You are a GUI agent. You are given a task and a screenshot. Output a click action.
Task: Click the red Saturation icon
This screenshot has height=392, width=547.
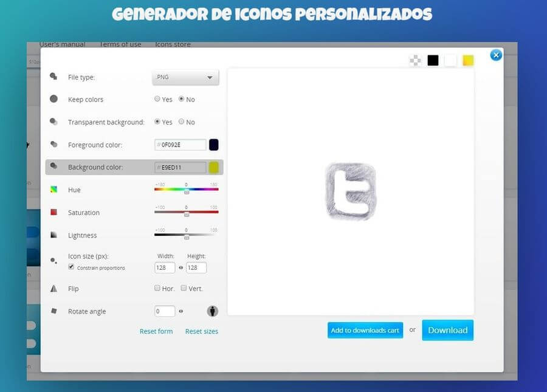point(53,212)
